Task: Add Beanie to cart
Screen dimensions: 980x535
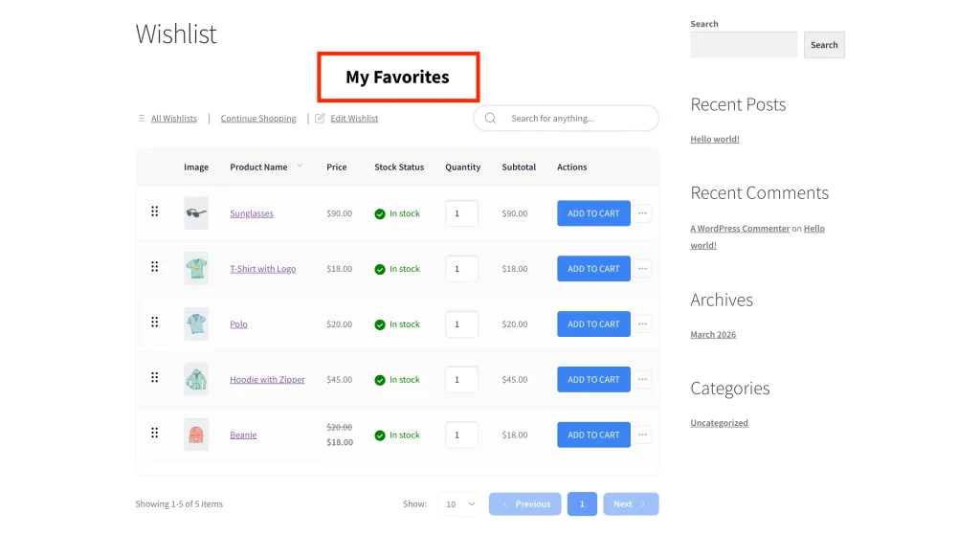Action: pyautogui.click(x=593, y=435)
